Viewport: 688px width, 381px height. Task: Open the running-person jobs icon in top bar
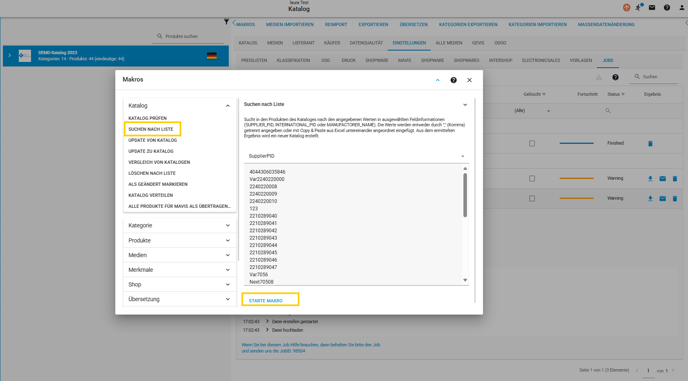639,7
